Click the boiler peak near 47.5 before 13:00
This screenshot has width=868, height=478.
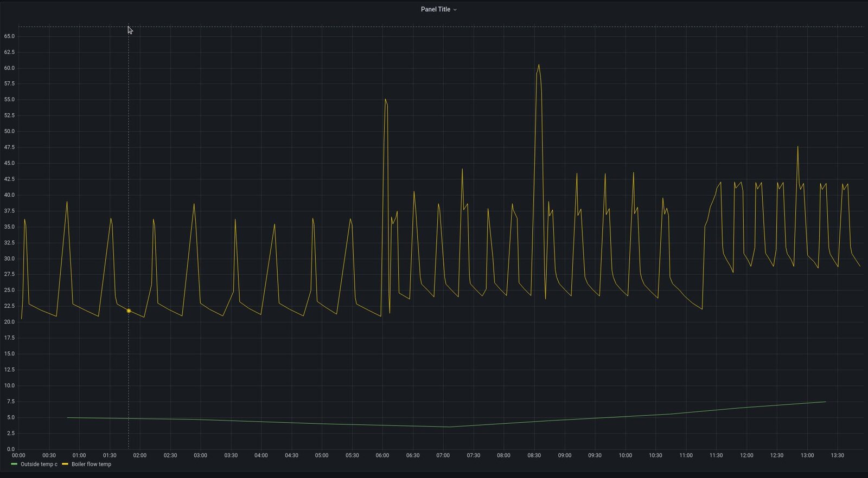click(797, 146)
